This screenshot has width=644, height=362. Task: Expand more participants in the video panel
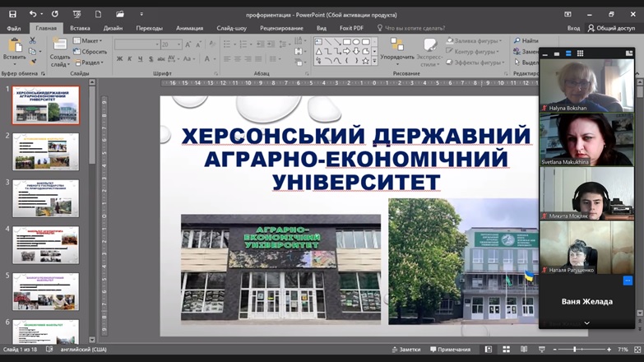click(x=587, y=323)
